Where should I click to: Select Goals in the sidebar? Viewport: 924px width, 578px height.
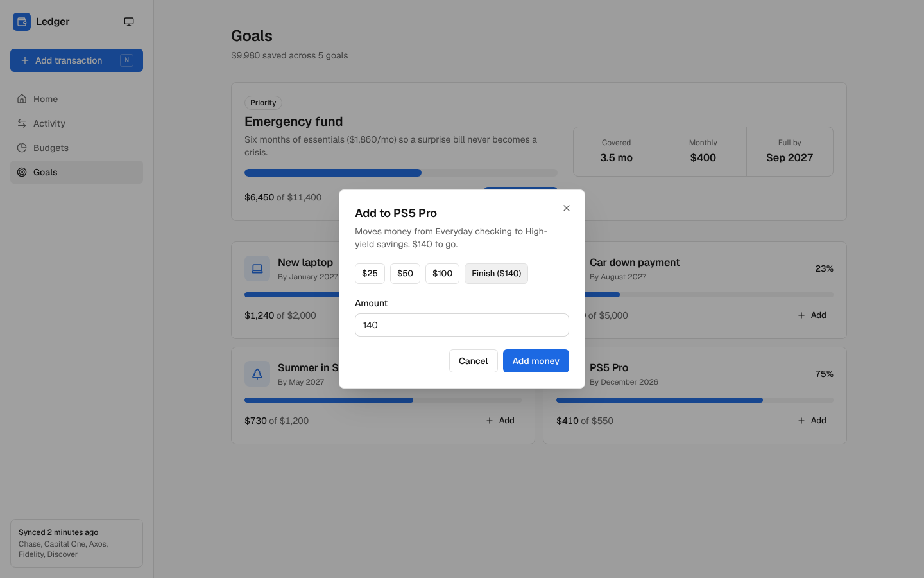click(x=76, y=172)
